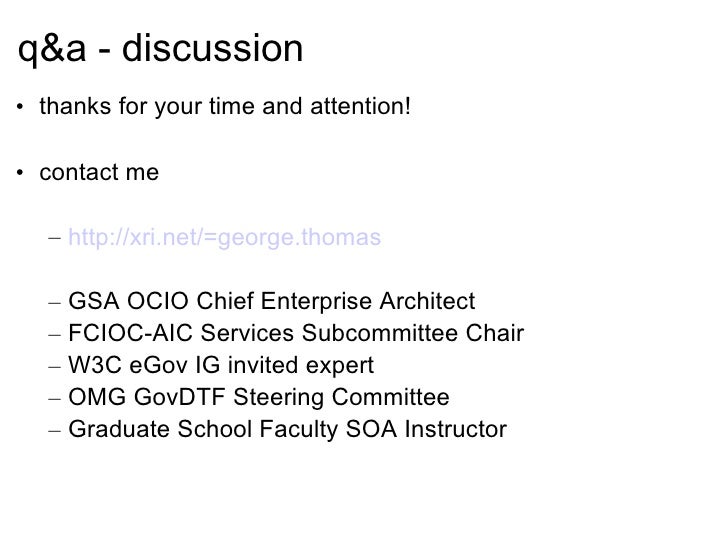The image size is (728, 546).
Task: Click the dash before "FCIOC-AIC"
Action: 53,335
